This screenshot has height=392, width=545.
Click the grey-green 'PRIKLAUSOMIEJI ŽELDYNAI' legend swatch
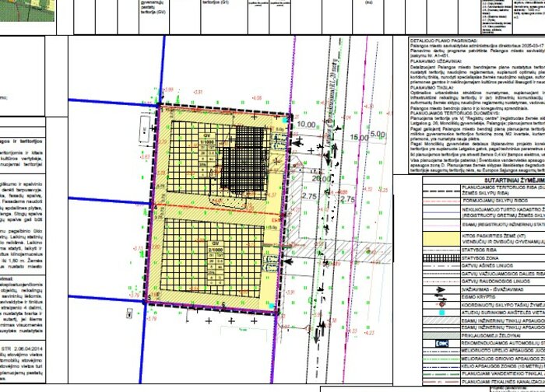tap(441, 336)
